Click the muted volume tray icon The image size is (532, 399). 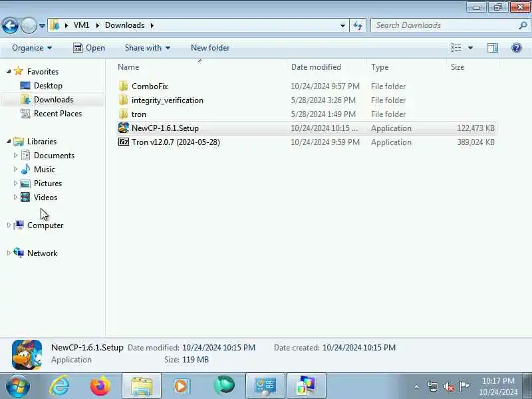(x=449, y=386)
